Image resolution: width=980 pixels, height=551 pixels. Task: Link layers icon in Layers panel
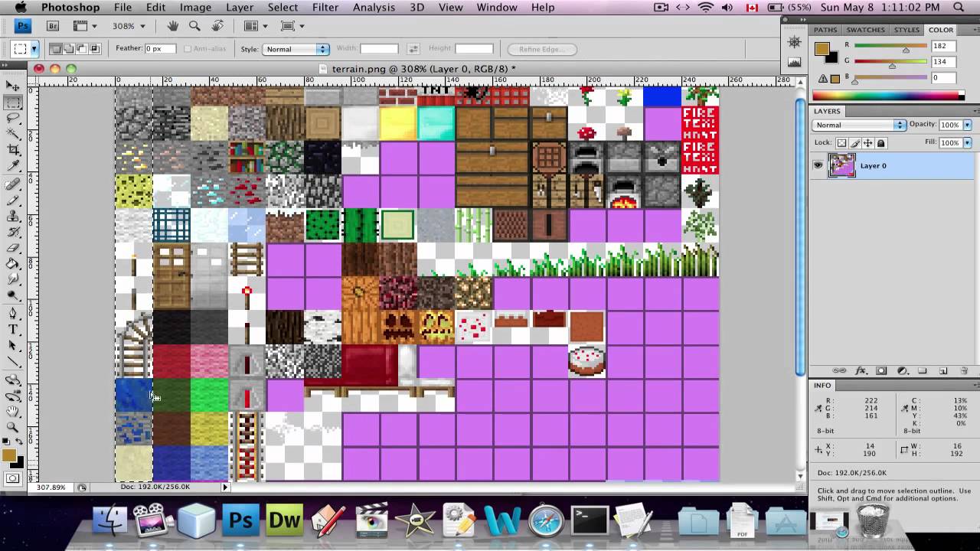(840, 370)
